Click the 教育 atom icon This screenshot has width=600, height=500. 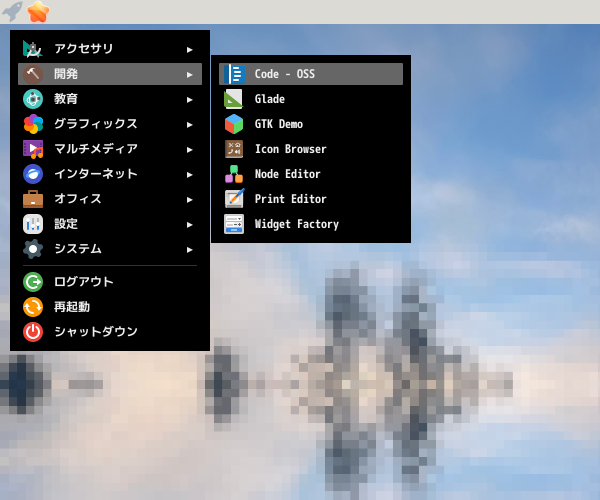point(33,99)
